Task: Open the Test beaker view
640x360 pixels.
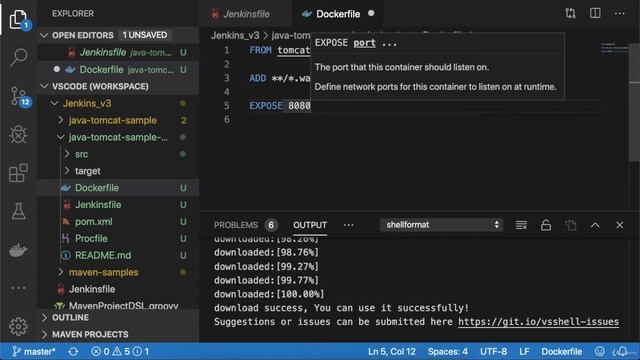Action: [18, 211]
